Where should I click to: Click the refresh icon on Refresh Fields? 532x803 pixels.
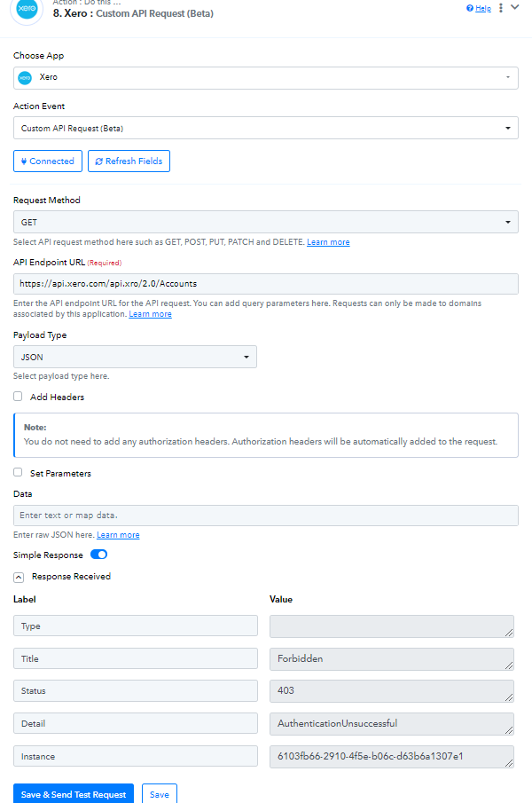pos(98,161)
